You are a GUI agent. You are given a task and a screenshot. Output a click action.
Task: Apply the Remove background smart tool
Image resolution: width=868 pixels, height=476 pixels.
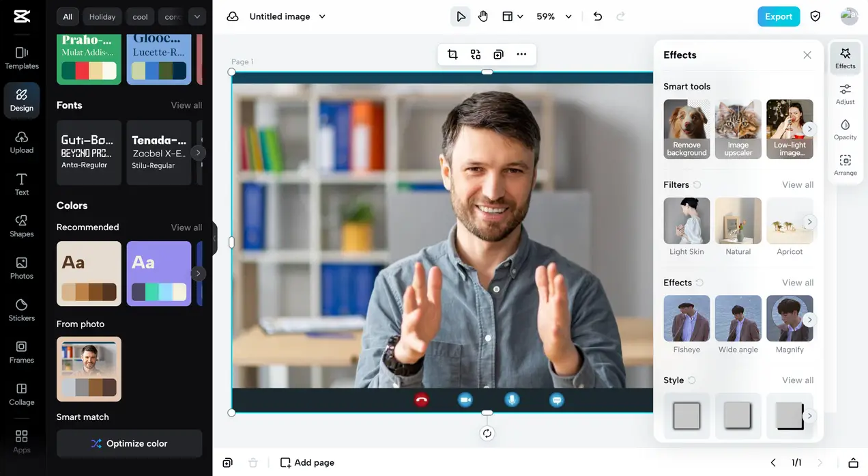pos(686,129)
